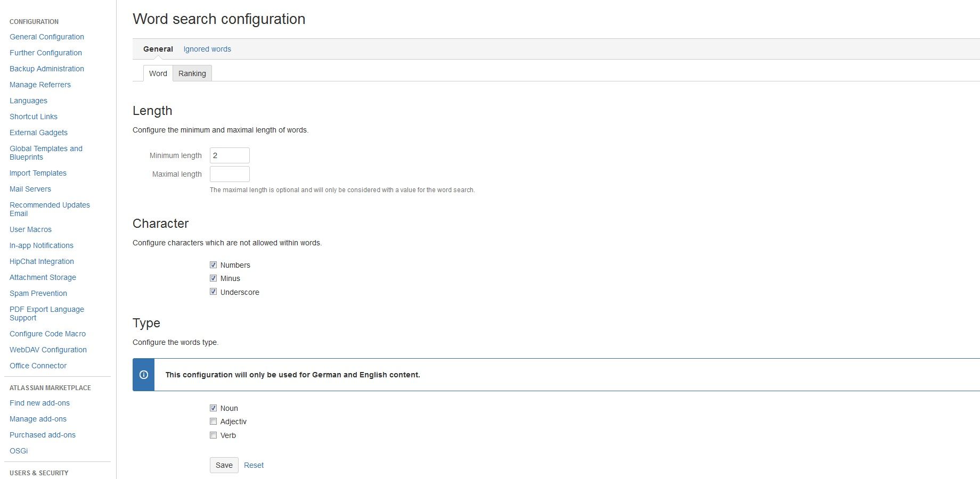
Task: Switch to the Ranking tab
Action: pyautogui.click(x=192, y=73)
